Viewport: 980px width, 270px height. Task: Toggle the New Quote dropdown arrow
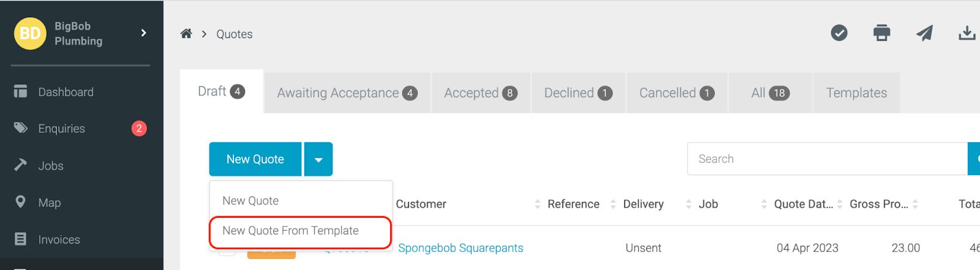pyautogui.click(x=318, y=159)
